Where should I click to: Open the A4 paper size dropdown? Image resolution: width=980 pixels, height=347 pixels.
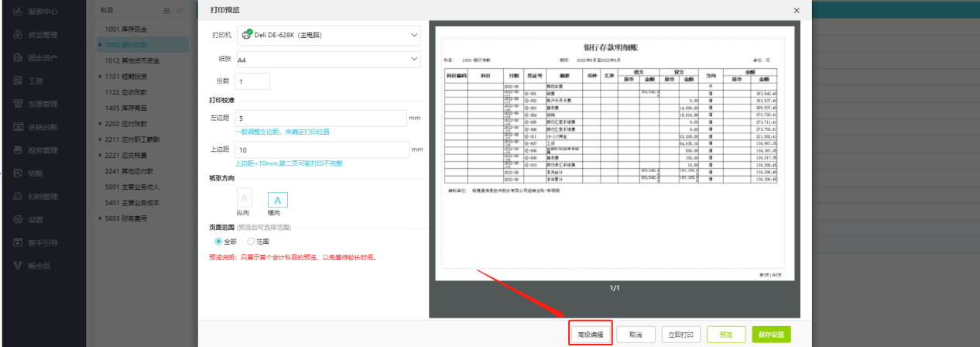click(x=329, y=59)
